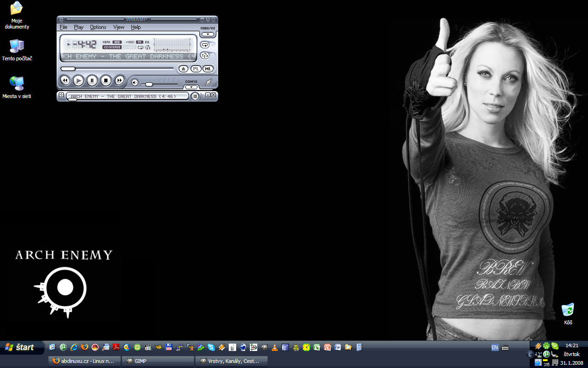Select Tento počítač desktop icon
The height and width of the screenshot is (368, 588).
coord(17,50)
